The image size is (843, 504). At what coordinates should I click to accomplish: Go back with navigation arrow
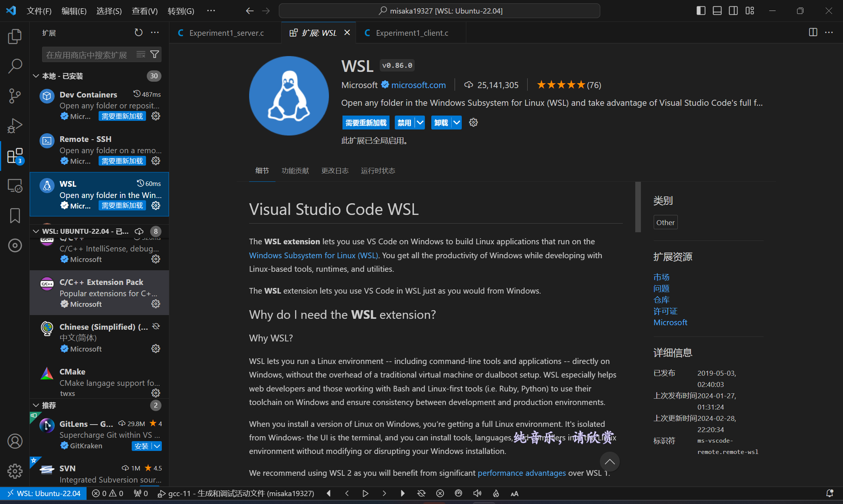(x=250, y=11)
